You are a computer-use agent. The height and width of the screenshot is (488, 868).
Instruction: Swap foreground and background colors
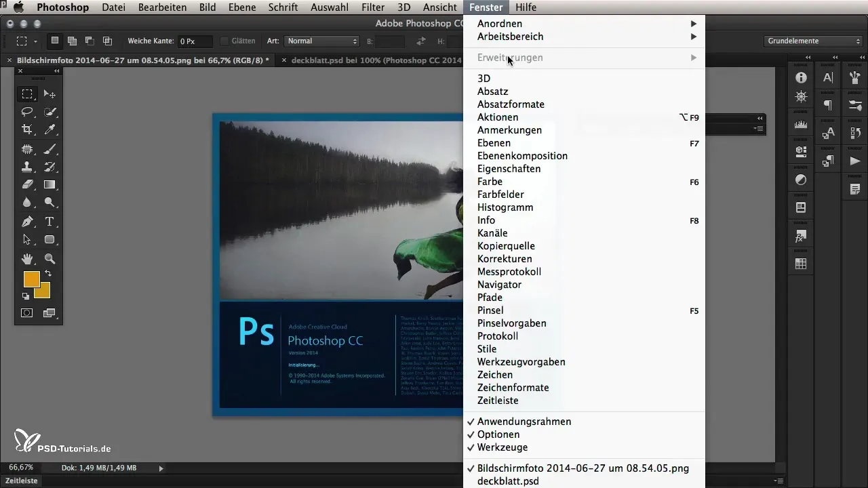[x=48, y=274]
